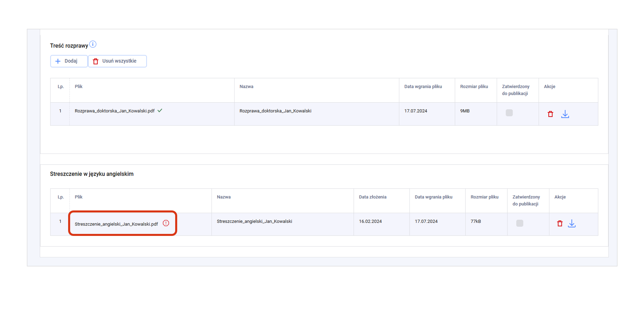Download the Rozprawa_doktorska_Jan_Kowalski file
This screenshot has height=316, width=644.
pyautogui.click(x=565, y=114)
